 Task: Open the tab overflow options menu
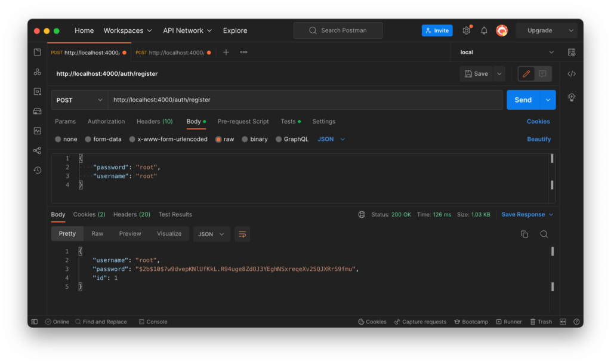pos(244,53)
